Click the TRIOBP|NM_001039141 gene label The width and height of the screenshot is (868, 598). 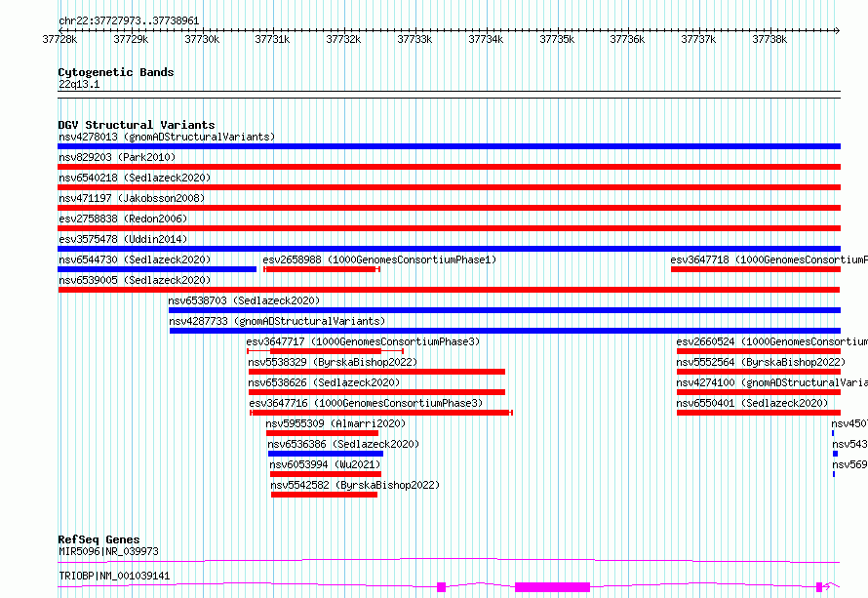pos(114,576)
